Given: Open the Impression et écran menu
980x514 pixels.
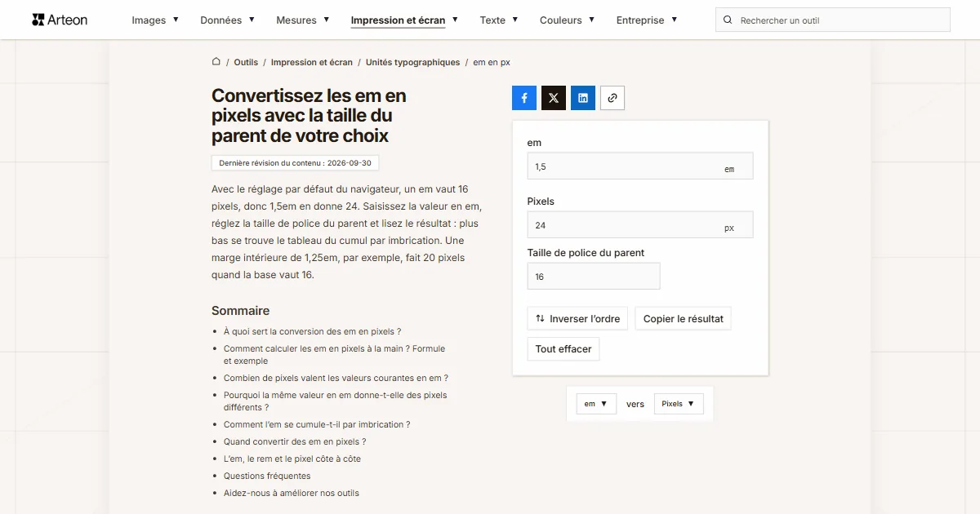Looking at the screenshot, I should tap(405, 20).
